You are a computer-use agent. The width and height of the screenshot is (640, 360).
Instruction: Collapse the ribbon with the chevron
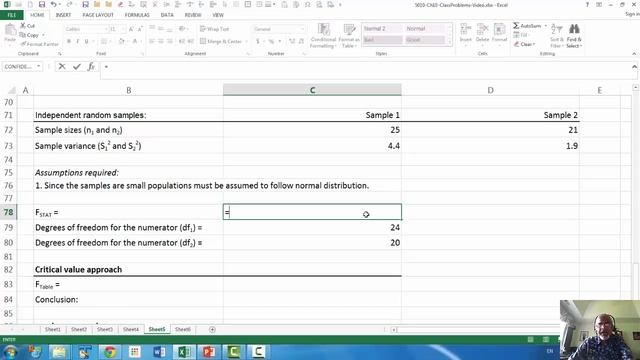[x=634, y=53]
